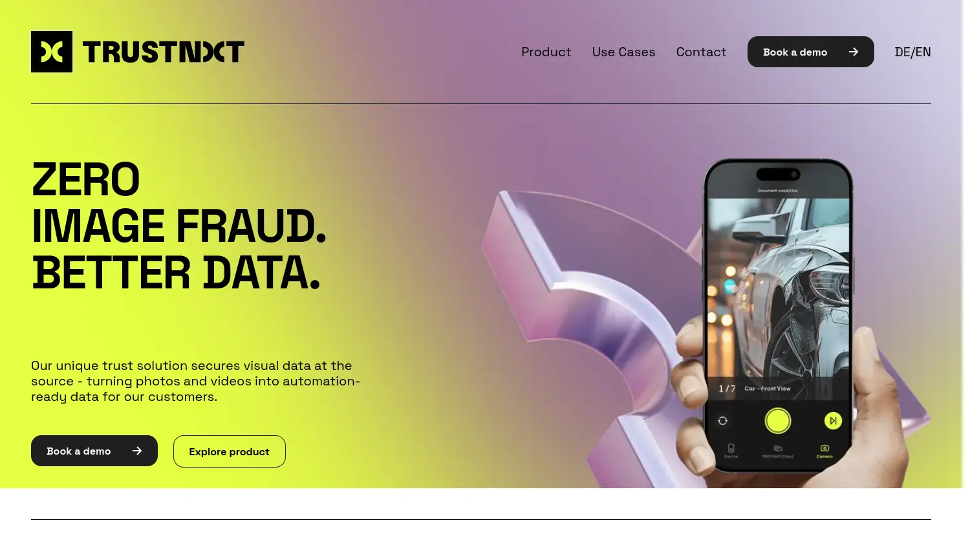Open the Use Cases menu item

click(x=623, y=52)
